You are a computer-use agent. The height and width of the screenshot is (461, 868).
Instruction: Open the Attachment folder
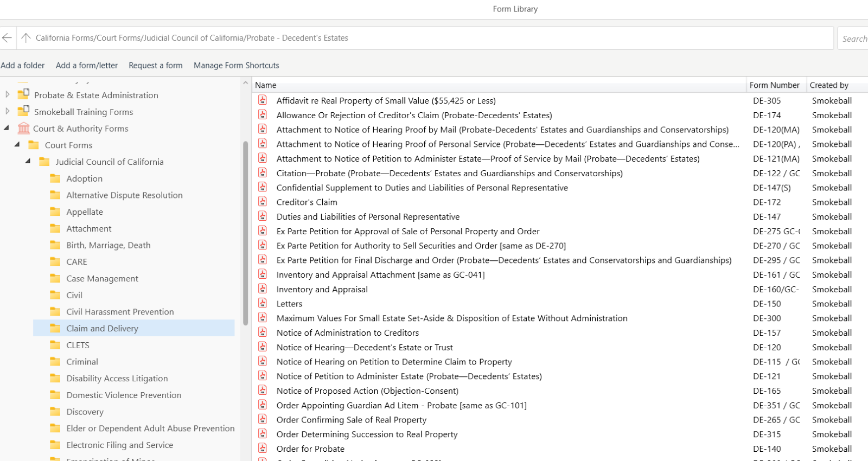(x=89, y=229)
